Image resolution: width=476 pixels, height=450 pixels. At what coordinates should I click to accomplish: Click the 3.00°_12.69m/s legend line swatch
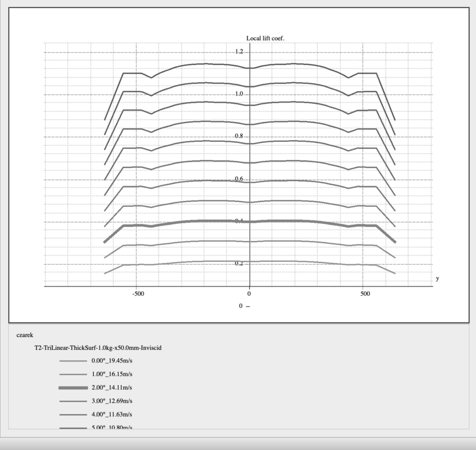tap(73, 401)
